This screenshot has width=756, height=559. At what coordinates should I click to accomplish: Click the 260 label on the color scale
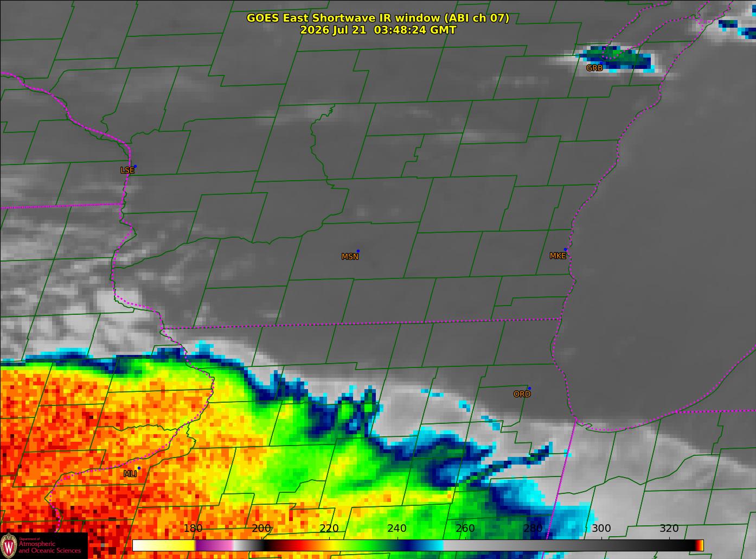tap(465, 529)
